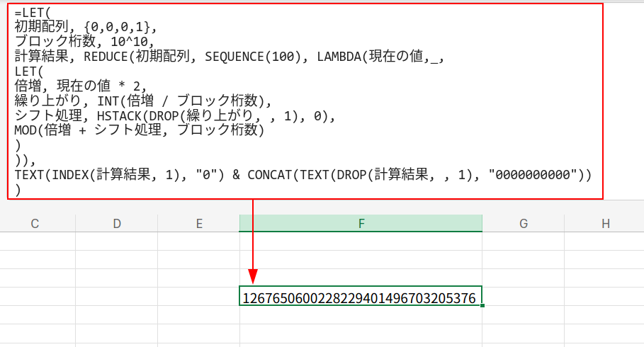The image size is (644, 347).
Task: Click the fill handle on the selected cell
Action: click(x=482, y=305)
